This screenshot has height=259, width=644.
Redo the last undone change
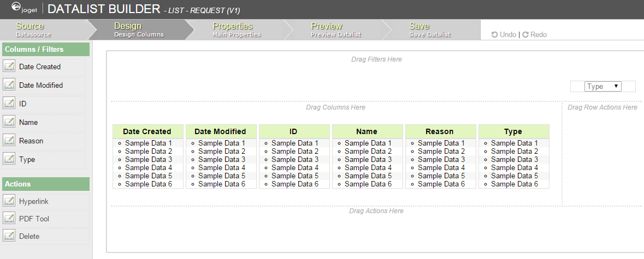[534, 34]
